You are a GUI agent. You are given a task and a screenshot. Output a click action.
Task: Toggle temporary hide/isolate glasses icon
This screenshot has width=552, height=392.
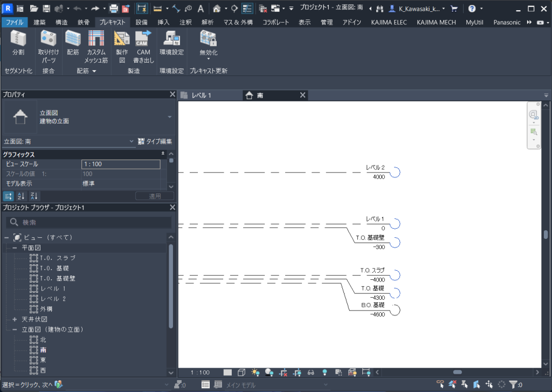pos(311,372)
